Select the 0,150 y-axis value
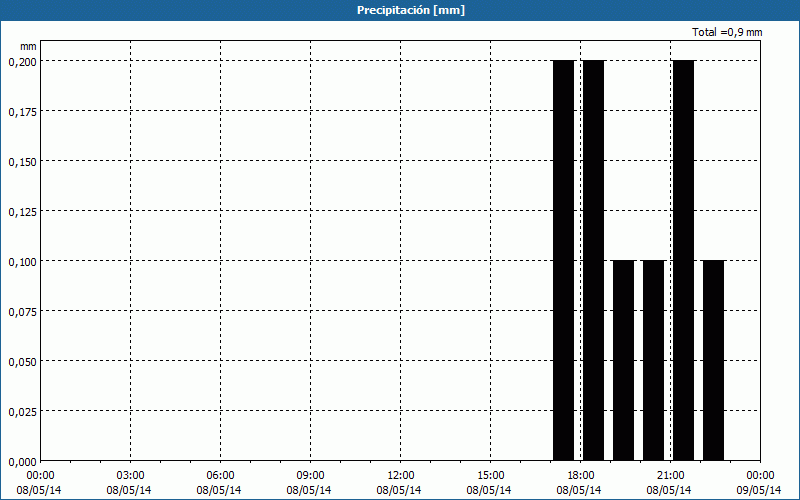 click(22, 162)
